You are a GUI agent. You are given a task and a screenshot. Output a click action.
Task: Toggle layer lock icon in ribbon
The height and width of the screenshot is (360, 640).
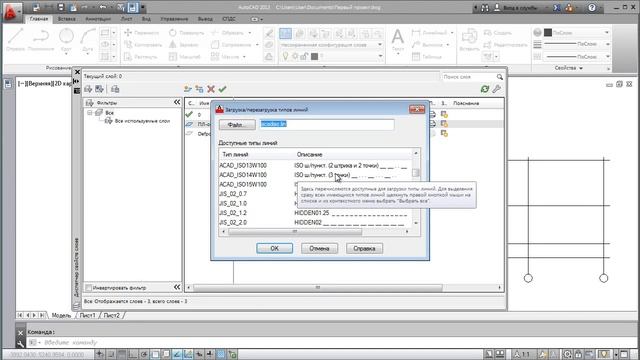[x=304, y=57]
